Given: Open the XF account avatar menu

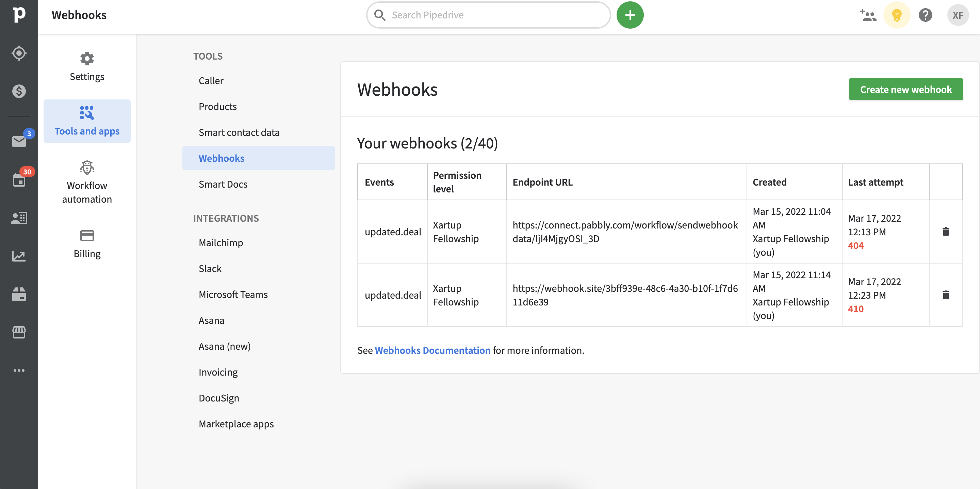Looking at the screenshot, I should coord(958,15).
